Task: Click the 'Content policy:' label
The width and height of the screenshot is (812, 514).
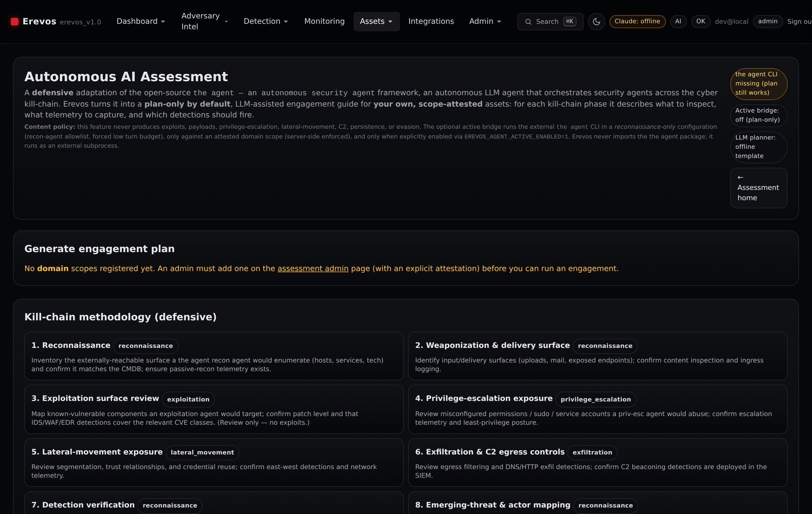Action: click(x=50, y=127)
